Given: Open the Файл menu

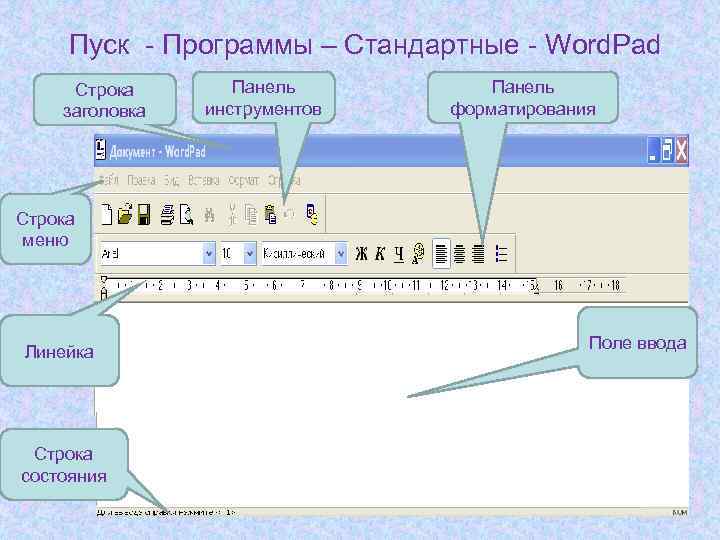Looking at the screenshot, I should [109, 180].
